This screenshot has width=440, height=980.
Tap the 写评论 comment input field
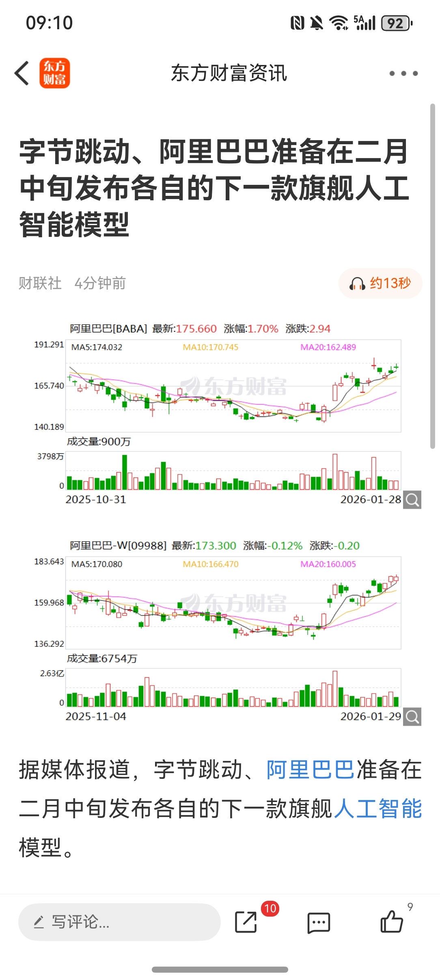[119, 922]
